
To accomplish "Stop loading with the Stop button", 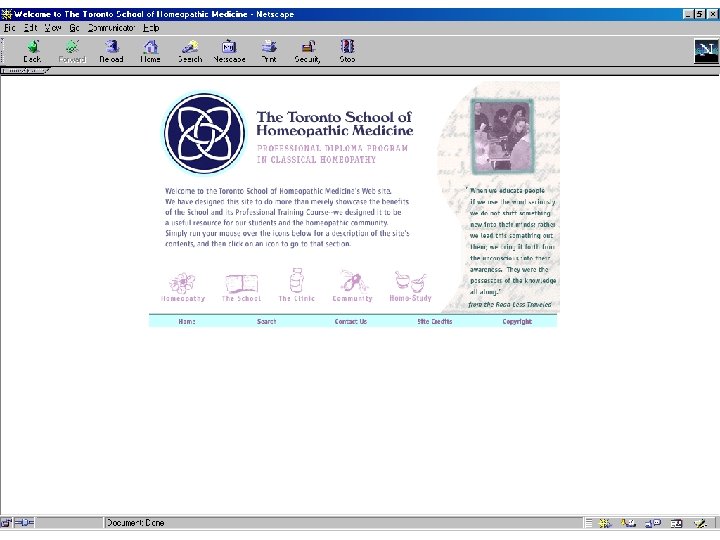I will click(347, 51).
